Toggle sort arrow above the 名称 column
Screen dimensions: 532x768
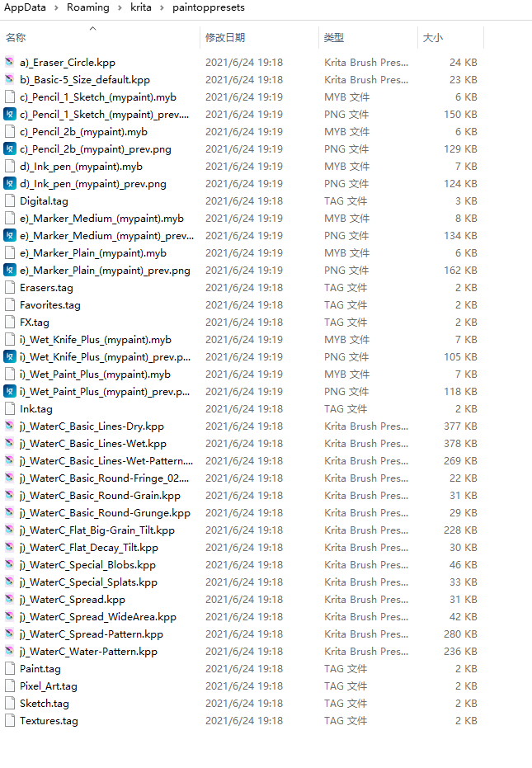coord(92,28)
